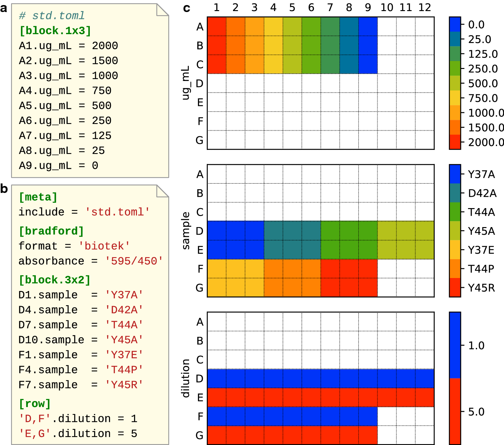Click the 1.0 blue segment of dilution colorbar
This screenshot has width=504, height=445.
coord(455,345)
